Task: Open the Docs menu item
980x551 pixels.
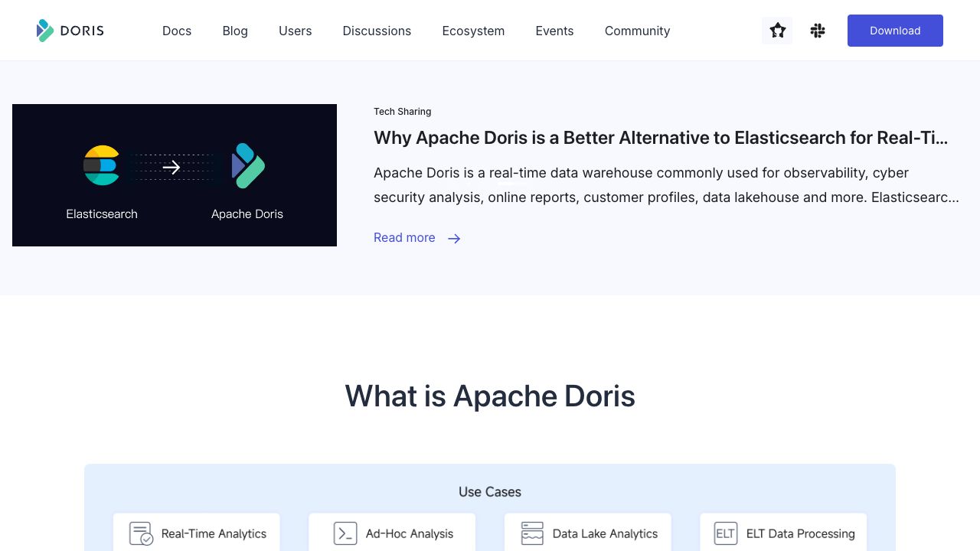Action: [x=177, y=31]
